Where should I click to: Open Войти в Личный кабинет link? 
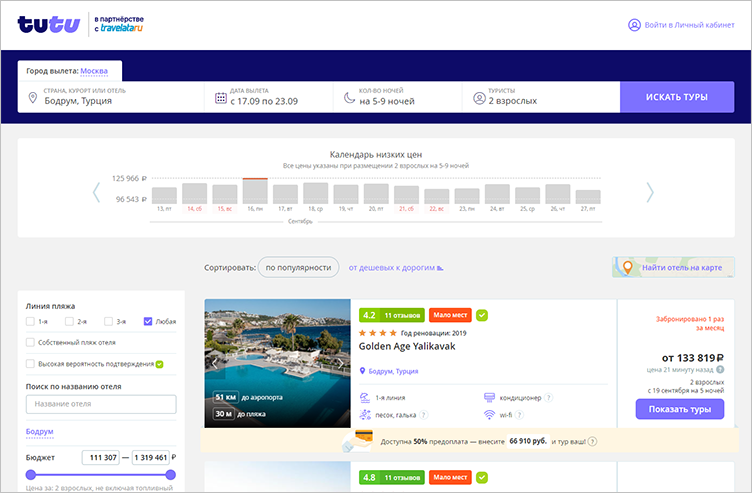(x=689, y=25)
